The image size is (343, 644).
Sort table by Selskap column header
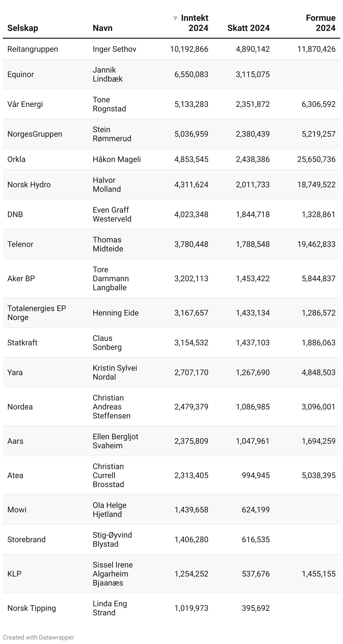22,28
